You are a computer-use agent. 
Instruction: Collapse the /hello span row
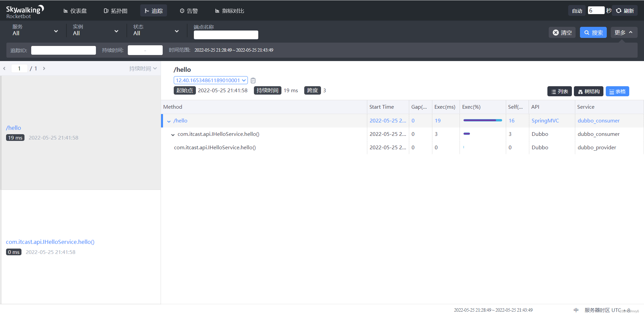169,121
